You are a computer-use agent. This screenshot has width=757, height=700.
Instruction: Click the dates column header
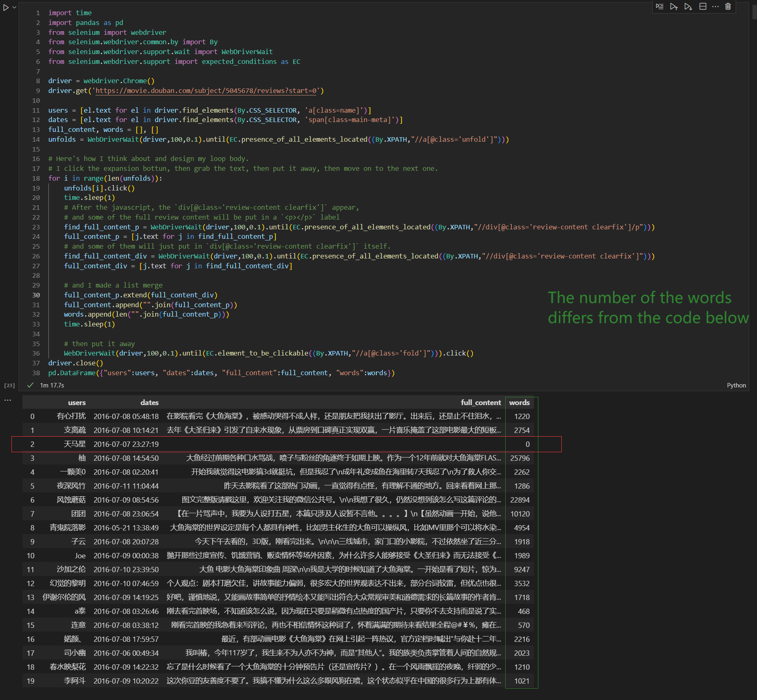[149, 403]
